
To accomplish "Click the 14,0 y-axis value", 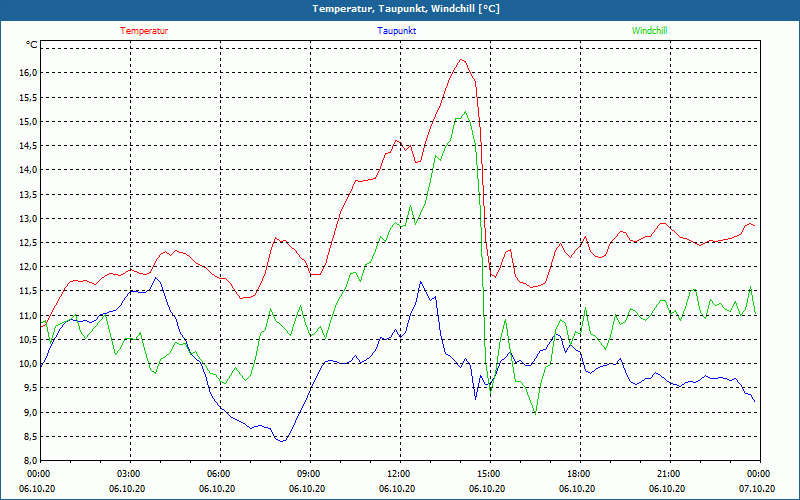I will click(x=28, y=170).
